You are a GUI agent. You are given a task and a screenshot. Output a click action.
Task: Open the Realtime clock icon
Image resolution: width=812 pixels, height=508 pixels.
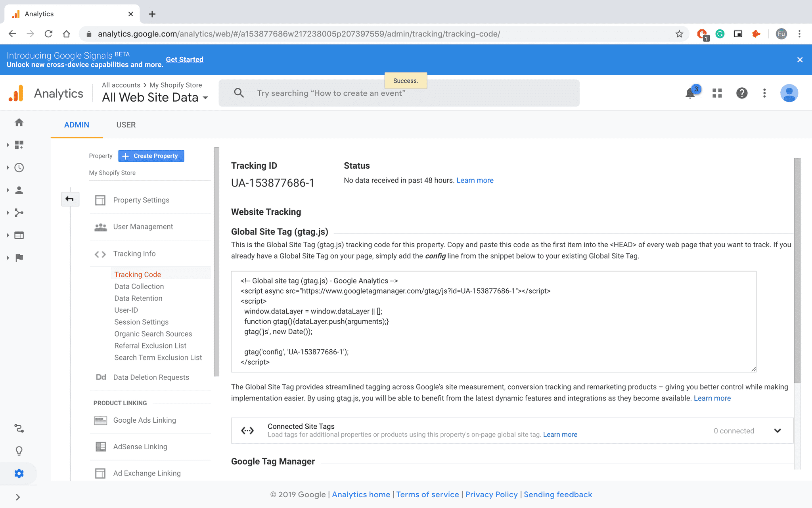[x=19, y=167]
